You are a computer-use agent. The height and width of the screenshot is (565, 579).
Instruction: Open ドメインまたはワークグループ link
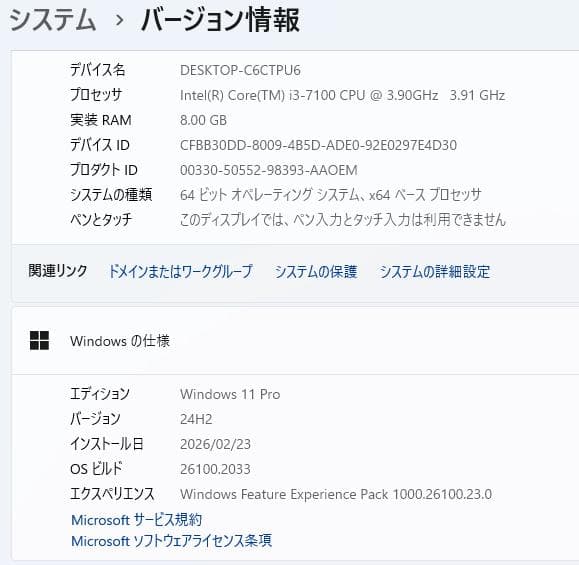click(181, 271)
